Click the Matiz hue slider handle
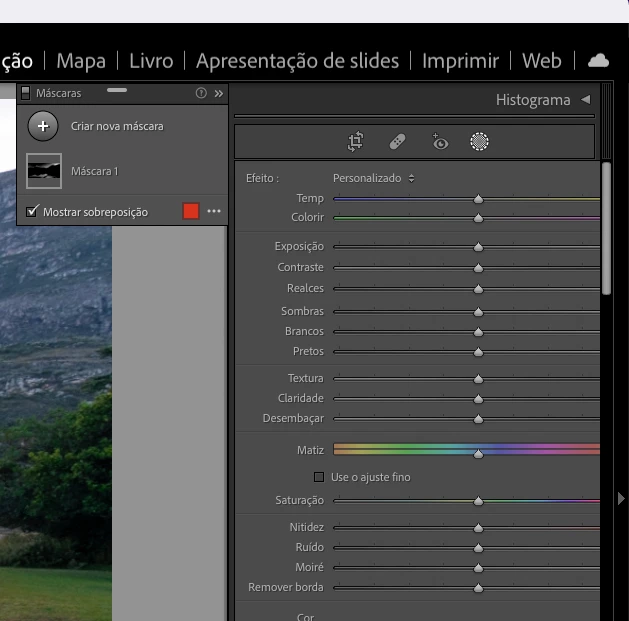 click(x=478, y=454)
